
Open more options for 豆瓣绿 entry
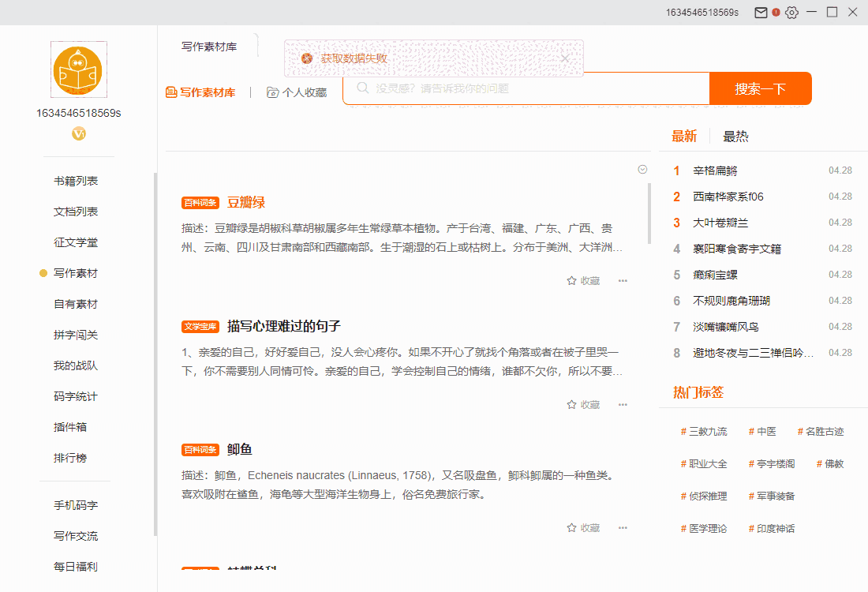[x=623, y=280]
